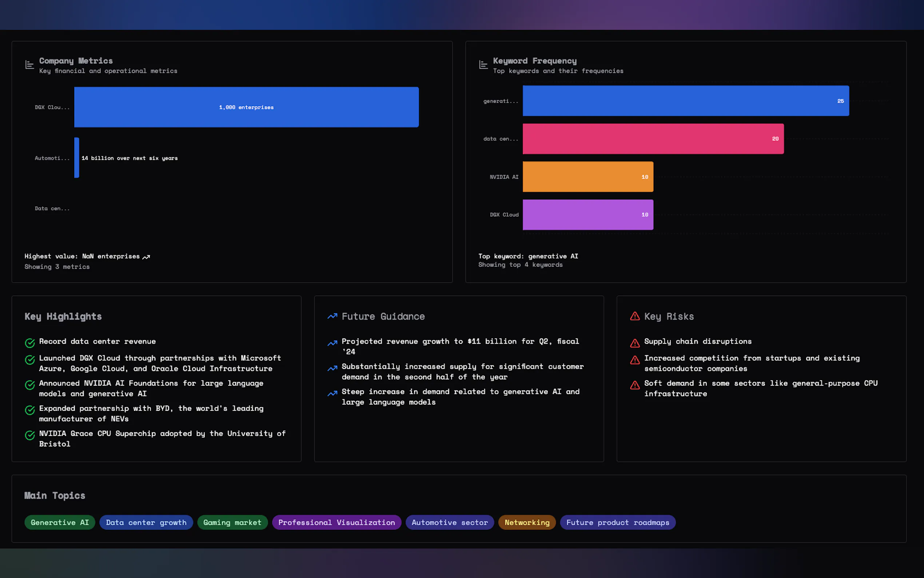Click the Future Guidance trending-up header icon

(332, 316)
